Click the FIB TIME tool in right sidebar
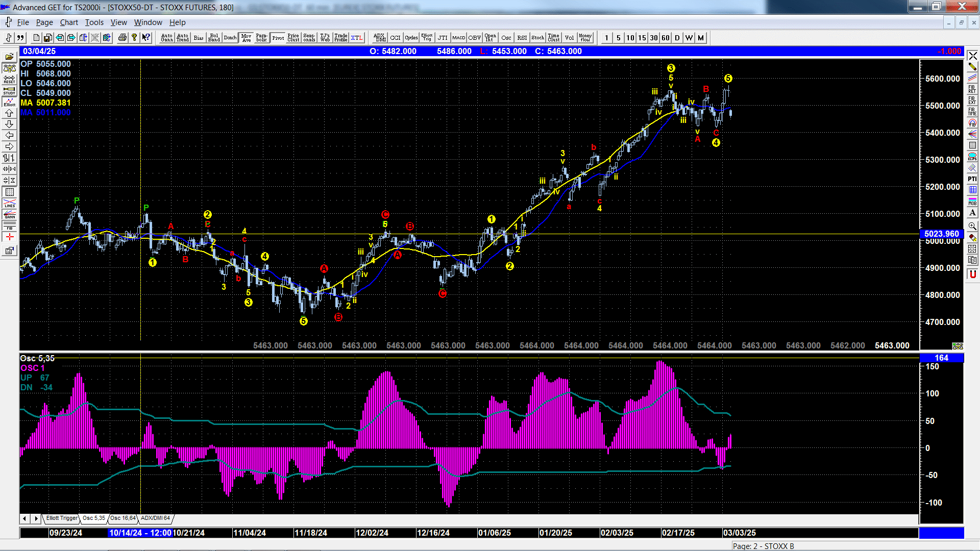 (x=972, y=111)
